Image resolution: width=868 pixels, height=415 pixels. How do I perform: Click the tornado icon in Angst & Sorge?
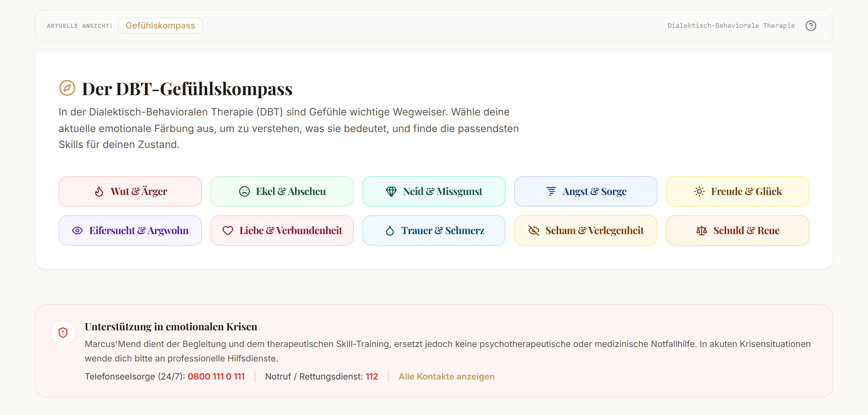coord(551,191)
